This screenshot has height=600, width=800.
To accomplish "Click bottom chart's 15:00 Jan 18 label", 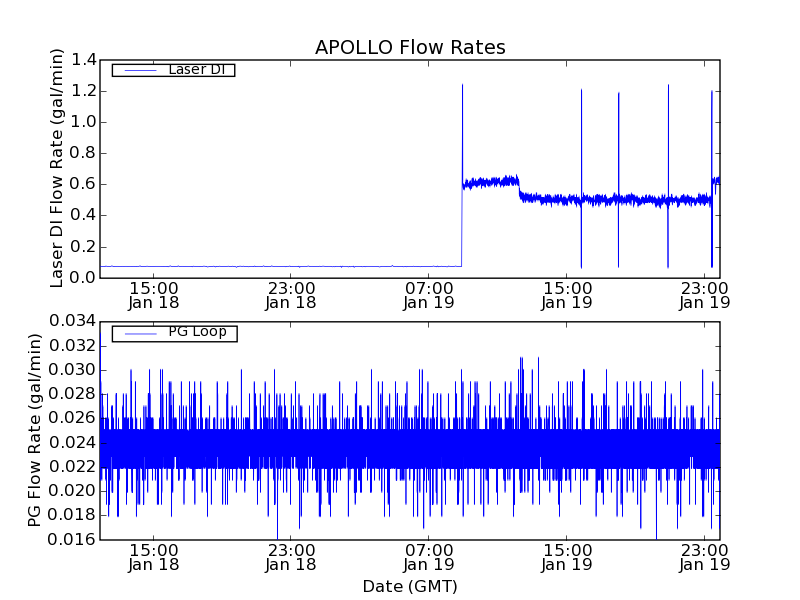I will pos(154,558).
